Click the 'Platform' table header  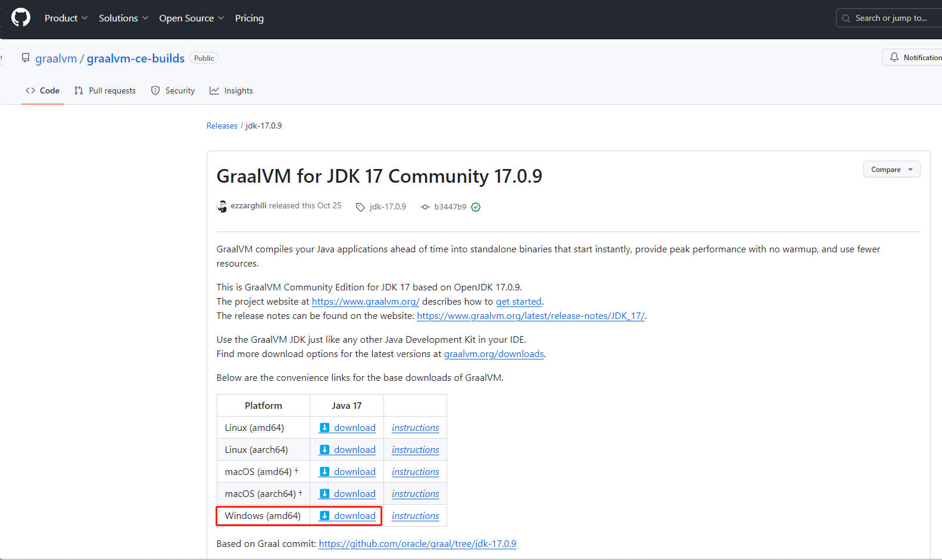[263, 405]
